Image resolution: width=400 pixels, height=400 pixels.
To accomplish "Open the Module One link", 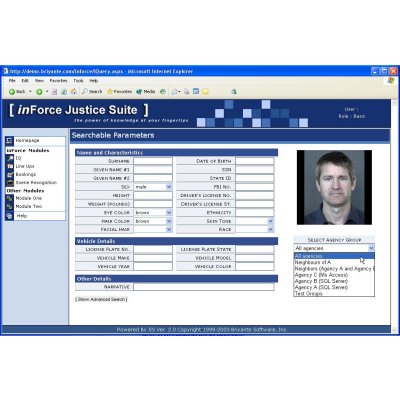I will (x=29, y=198).
